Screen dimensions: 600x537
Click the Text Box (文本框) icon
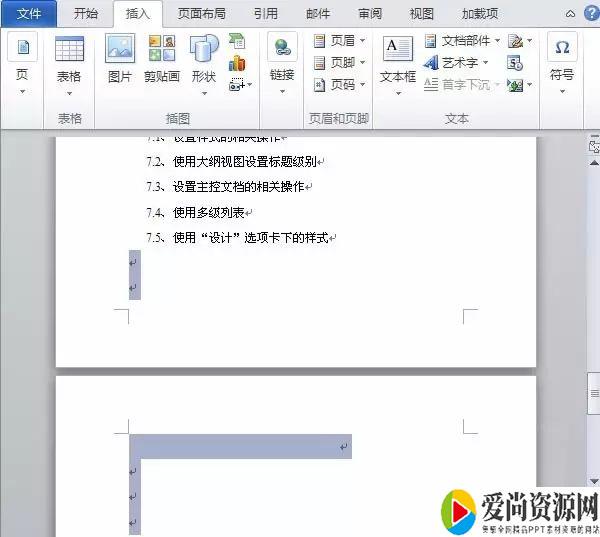(397, 58)
